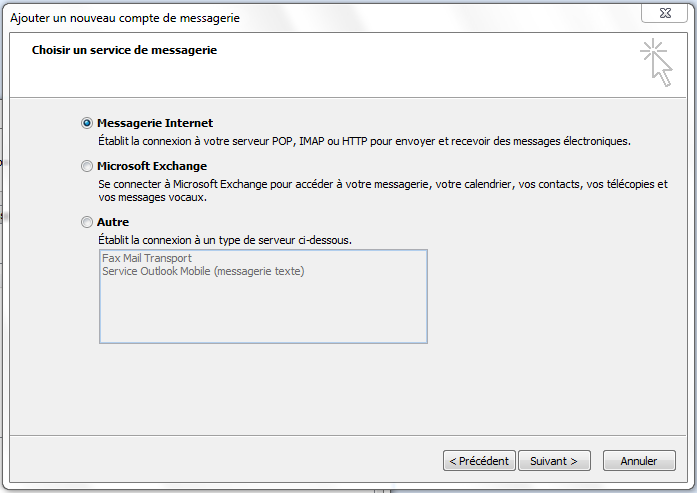Select the Autre radio button

click(x=87, y=222)
